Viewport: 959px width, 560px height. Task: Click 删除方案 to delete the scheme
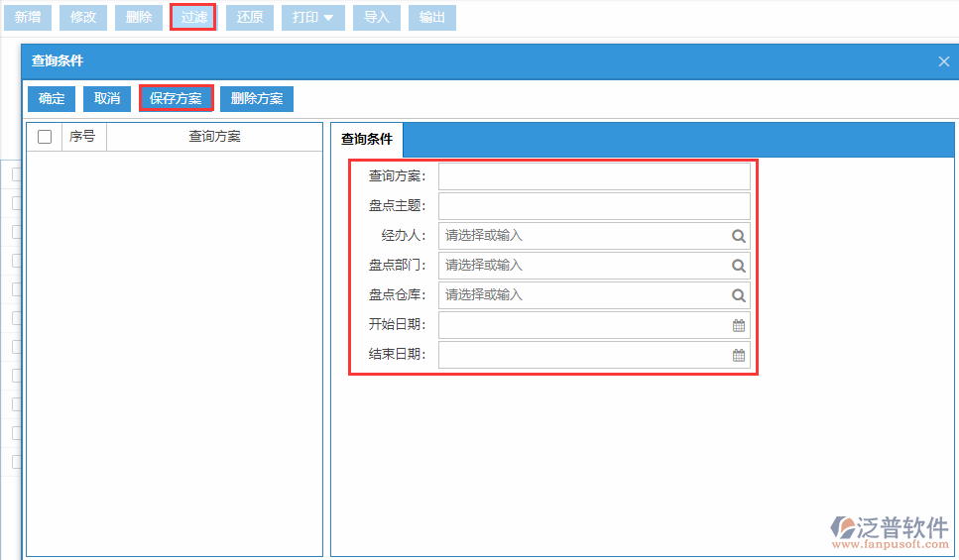[x=257, y=98]
